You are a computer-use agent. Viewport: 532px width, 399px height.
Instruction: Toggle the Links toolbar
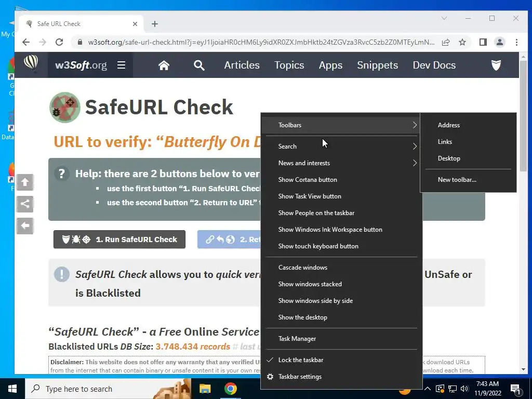tap(468, 142)
